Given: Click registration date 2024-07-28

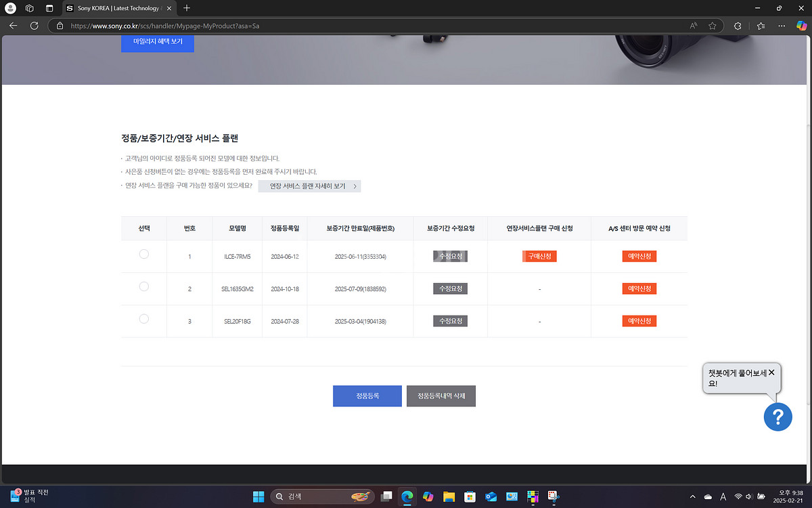Looking at the screenshot, I should [x=284, y=321].
